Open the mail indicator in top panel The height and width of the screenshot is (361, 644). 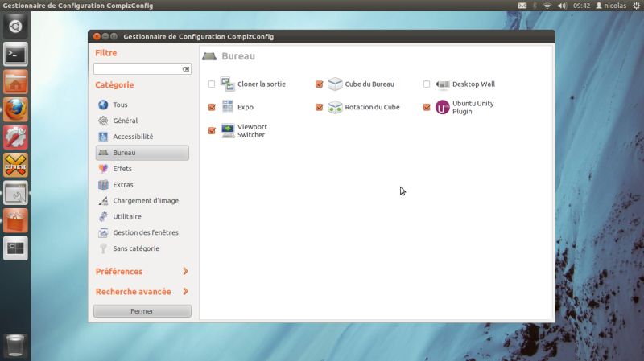click(522, 6)
